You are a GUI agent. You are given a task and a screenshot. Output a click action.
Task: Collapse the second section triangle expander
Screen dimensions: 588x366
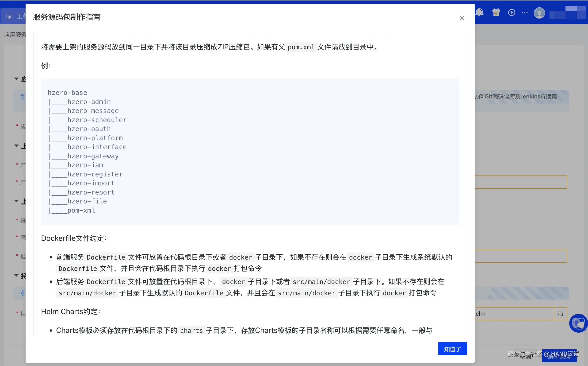(16, 146)
